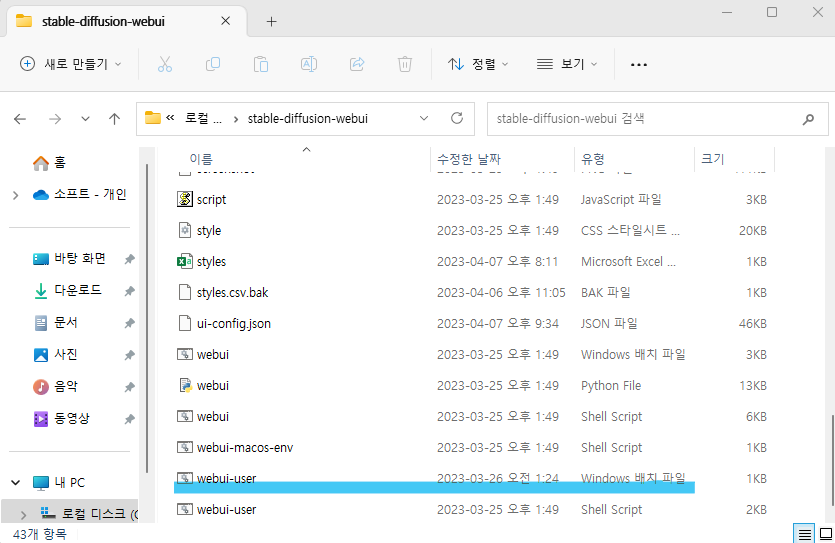The height and width of the screenshot is (543, 835).
Task: Click the Delete trash can icon
Action: click(x=405, y=64)
